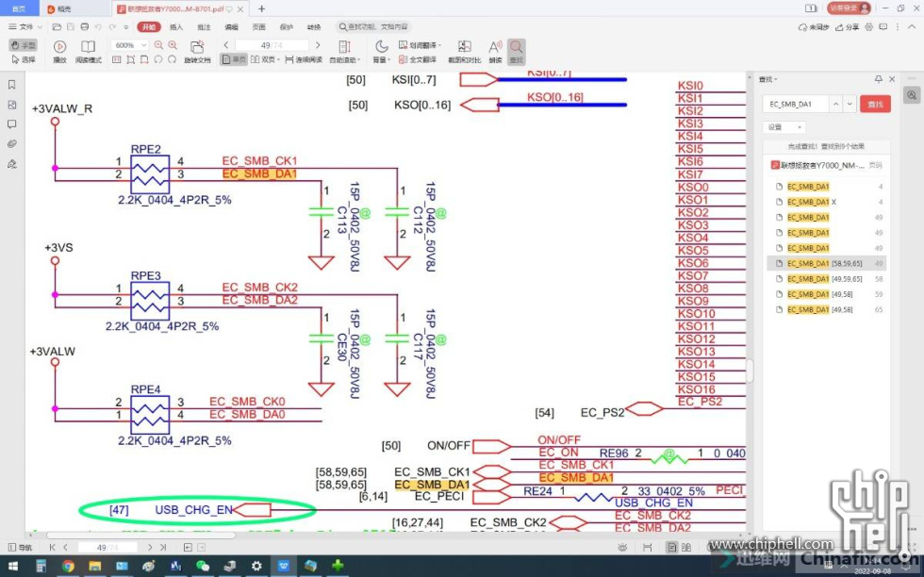924x577 pixels.
Task: Switch to the Convert (转换) ribbon tab
Action: (314, 26)
